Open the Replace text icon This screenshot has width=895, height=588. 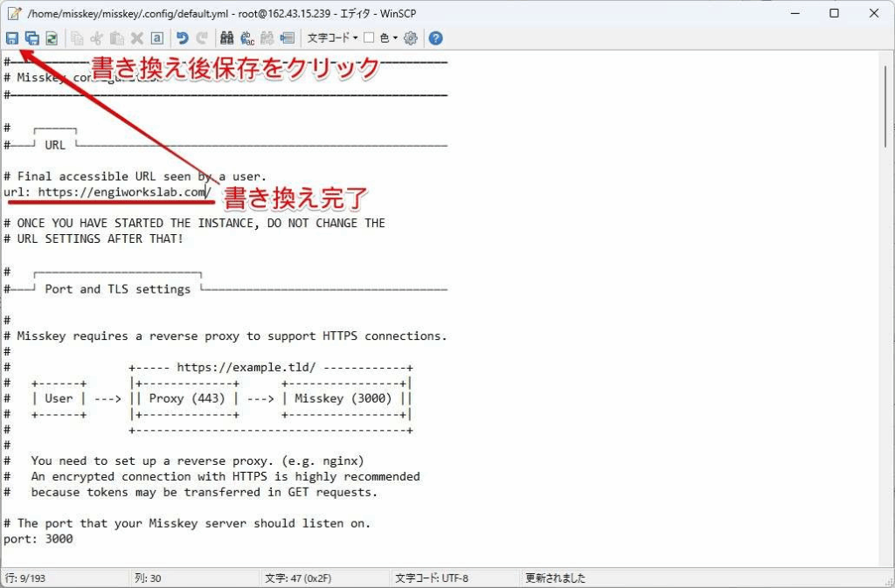click(x=247, y=38)
